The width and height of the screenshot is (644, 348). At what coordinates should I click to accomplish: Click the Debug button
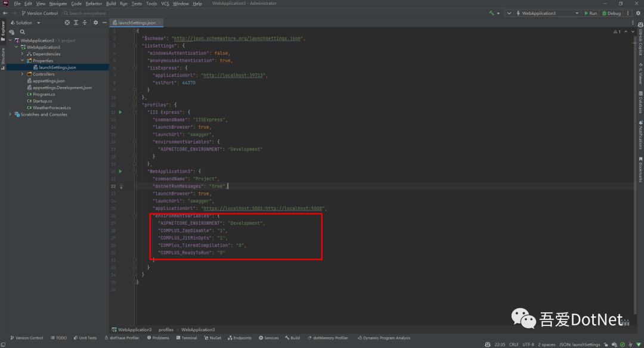612,13
